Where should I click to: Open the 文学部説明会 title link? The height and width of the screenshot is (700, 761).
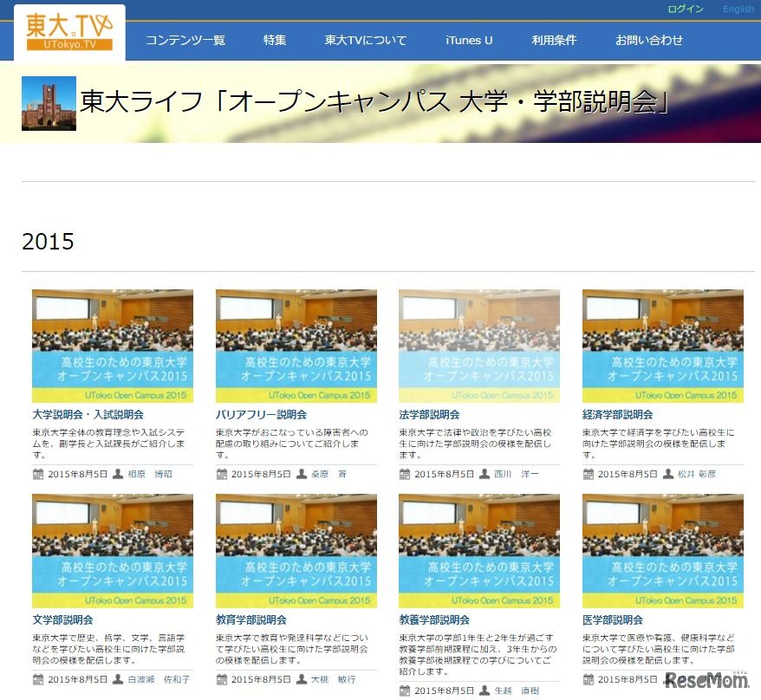pos(62,620)
